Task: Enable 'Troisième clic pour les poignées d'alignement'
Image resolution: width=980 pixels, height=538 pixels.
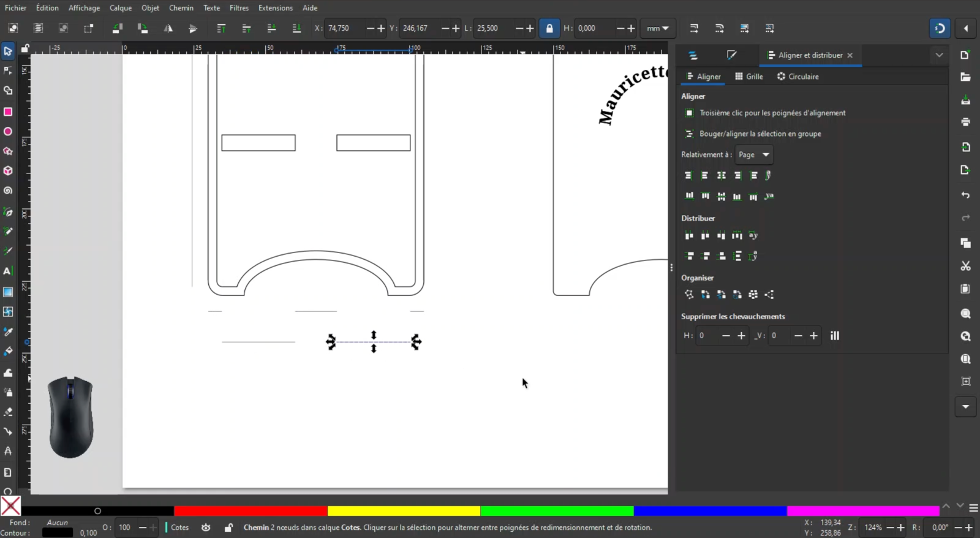Action: point(690,113)
